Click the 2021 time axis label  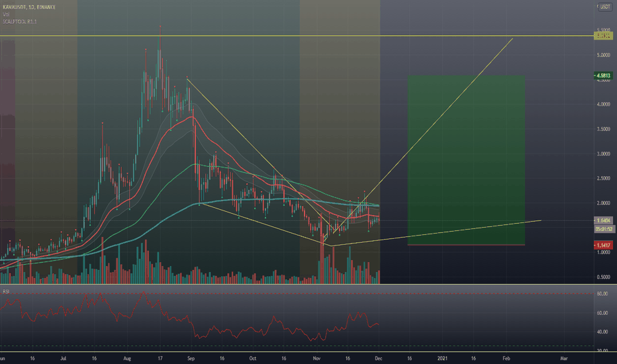(443, 359)
